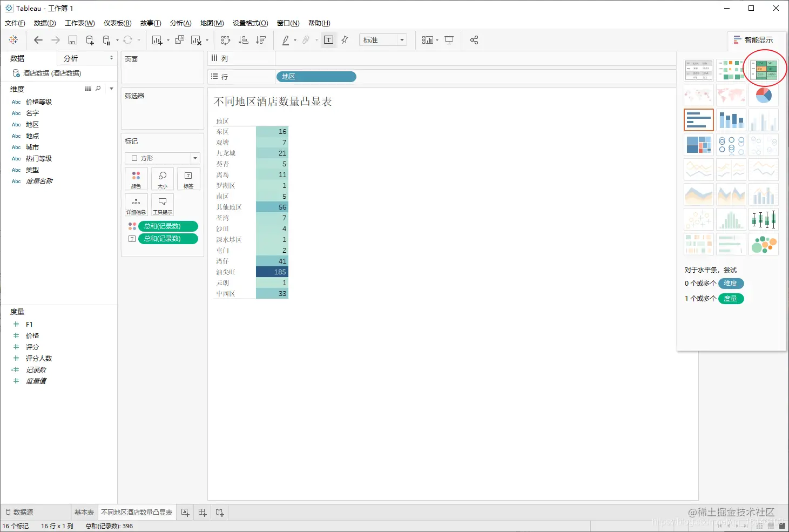Click the 其他地区 cell with value 56
The width and height of the screenshot is (789, 532).
(272, 207)
